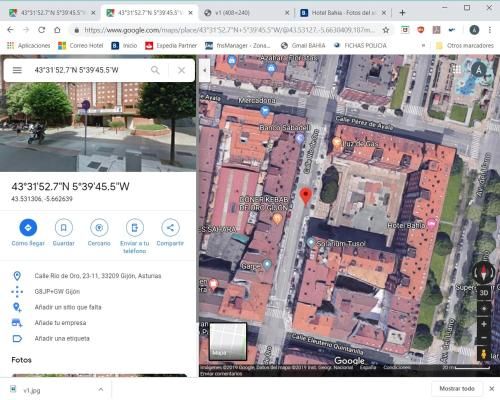The width and height of the screenshot is (500, 400).
Task: Close the downloads bar
Action: (491, 389)
